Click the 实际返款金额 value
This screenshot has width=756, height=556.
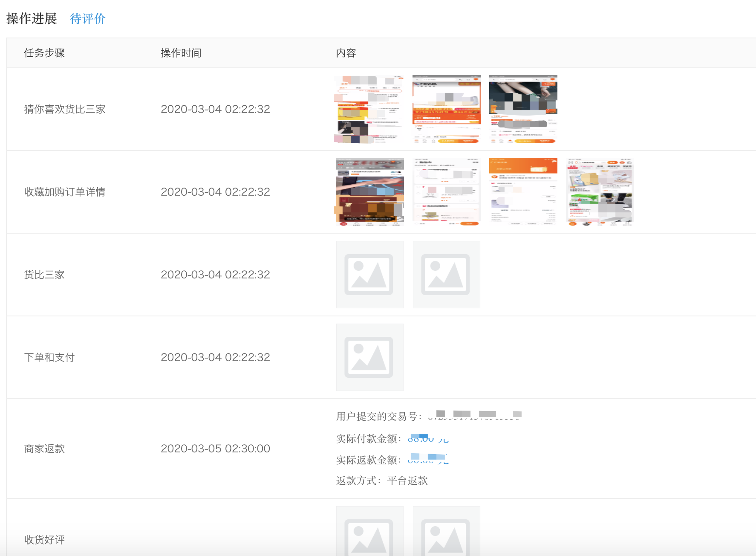tap(428, 460)
